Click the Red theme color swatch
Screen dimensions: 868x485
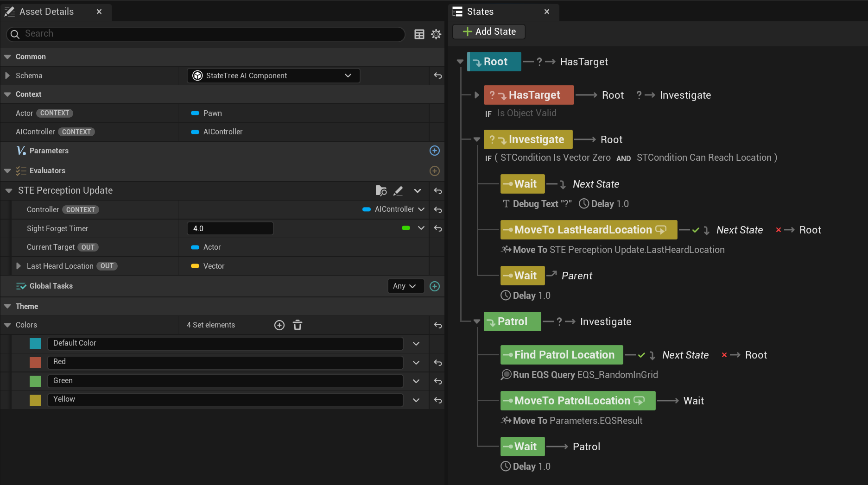click(35, 363)
